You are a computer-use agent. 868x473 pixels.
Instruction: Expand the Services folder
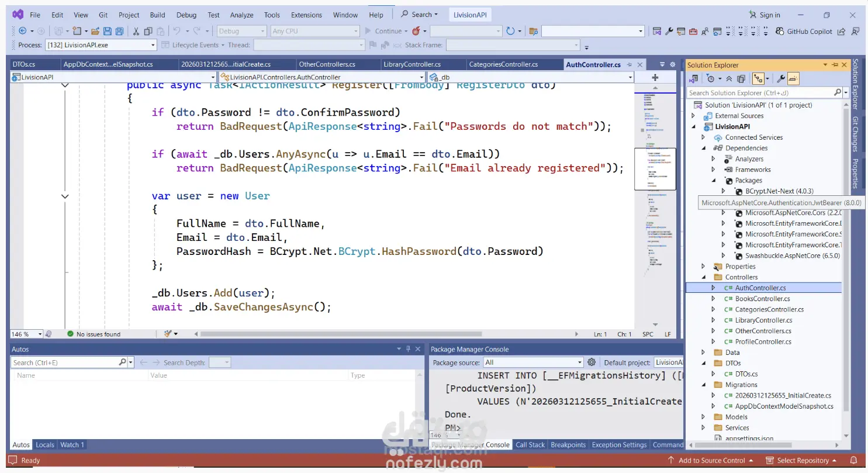point(704,427)
